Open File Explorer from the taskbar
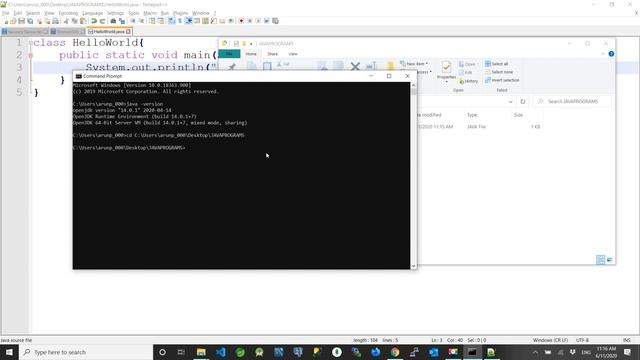 pyautogui.click(x=201, y=352)
